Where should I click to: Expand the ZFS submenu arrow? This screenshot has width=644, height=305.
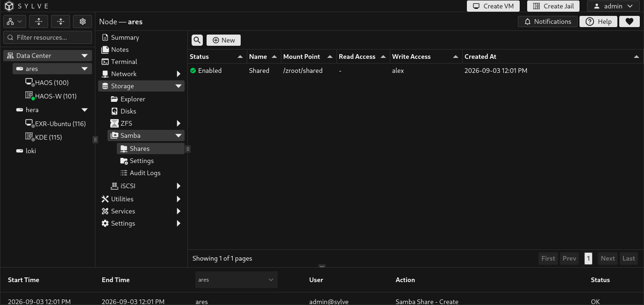pos(179,123)
